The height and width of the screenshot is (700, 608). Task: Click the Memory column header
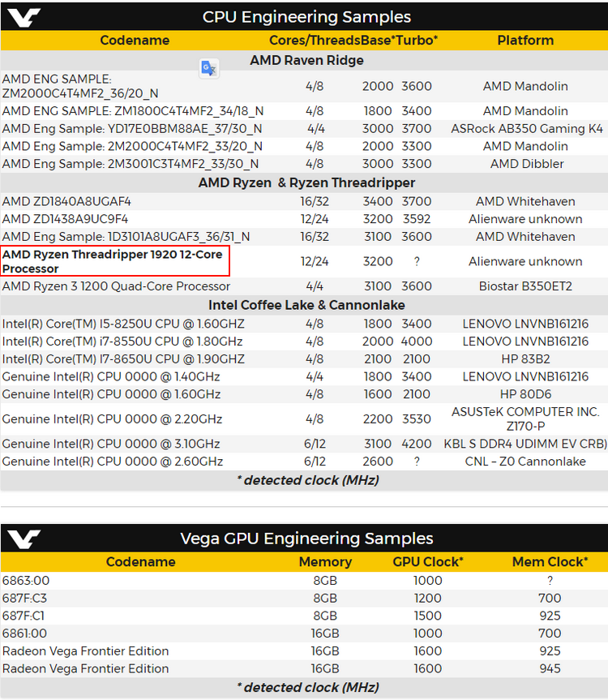325,561
